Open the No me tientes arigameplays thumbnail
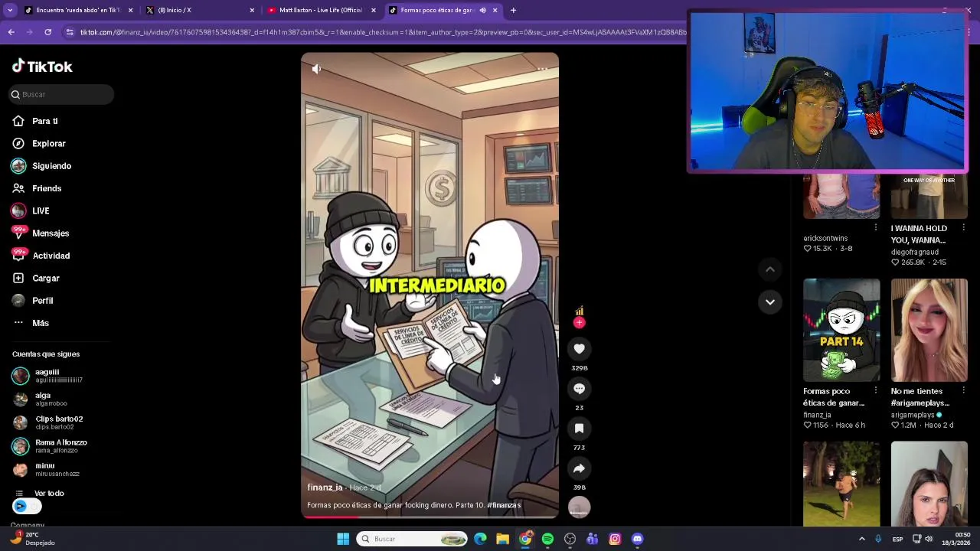 pos(929,330)
